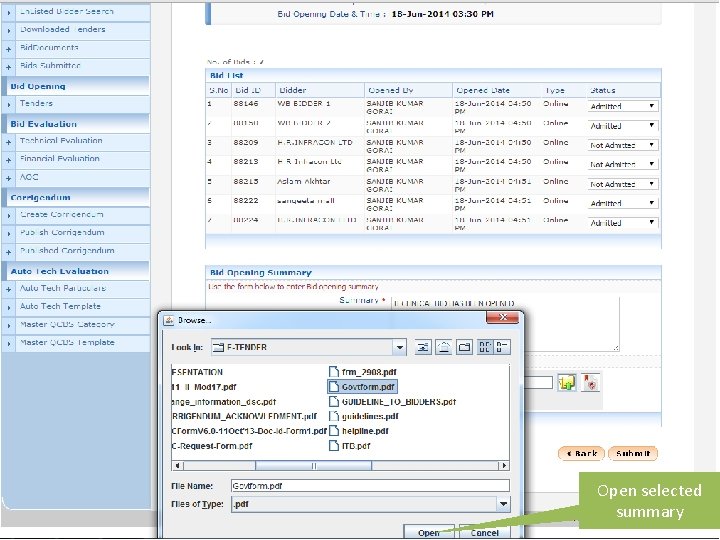
Task: Open status dropdown for Aslam Akhtar
Action: 623,184
